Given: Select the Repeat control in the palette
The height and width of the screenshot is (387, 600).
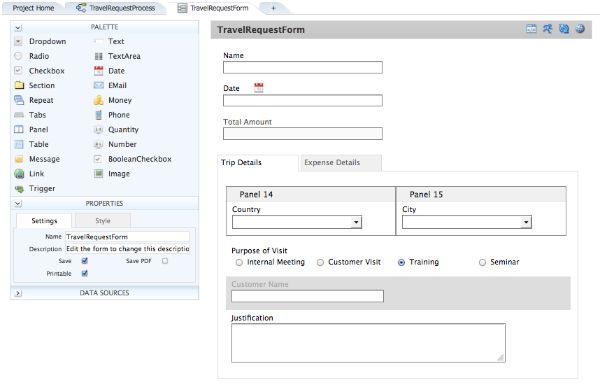Looking at the screenshot, I should click(x=34, y=100).
